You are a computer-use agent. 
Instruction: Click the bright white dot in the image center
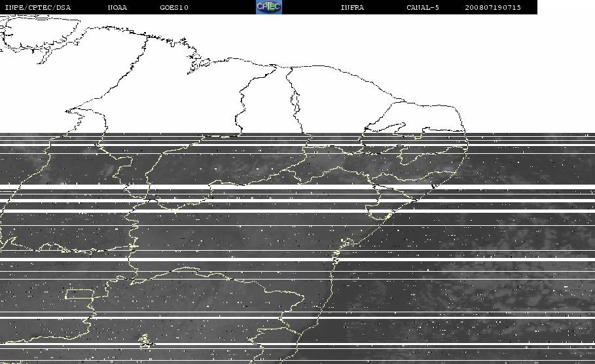(262, 230)
